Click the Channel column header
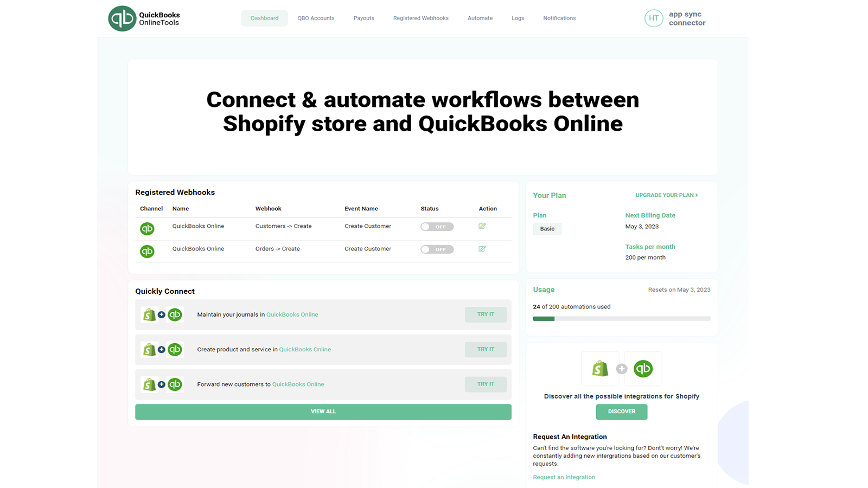The image size is (868, 488). click(x=151, y=209)
